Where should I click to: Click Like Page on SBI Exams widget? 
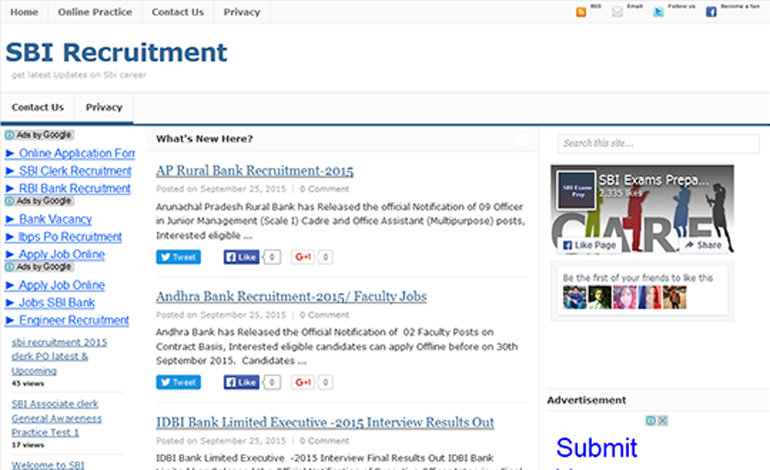click(x=589, y=245)
